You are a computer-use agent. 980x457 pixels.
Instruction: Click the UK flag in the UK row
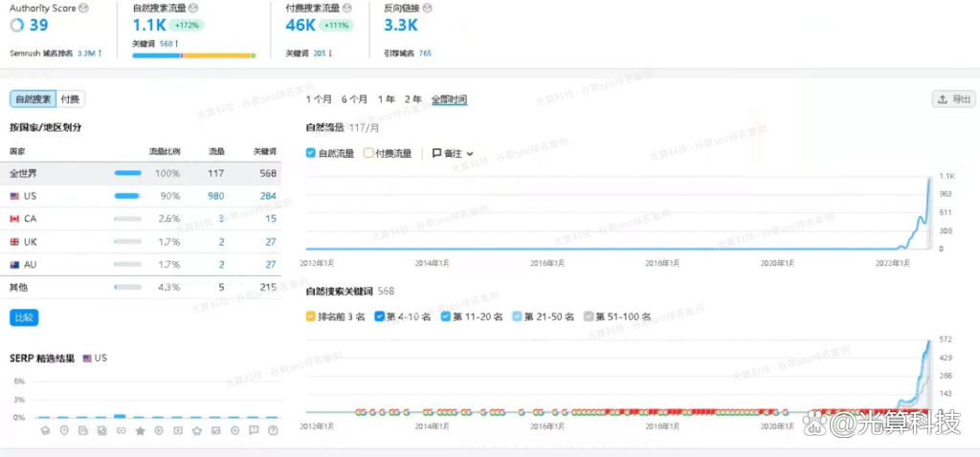pyautogui.click(x=14, y=242)
